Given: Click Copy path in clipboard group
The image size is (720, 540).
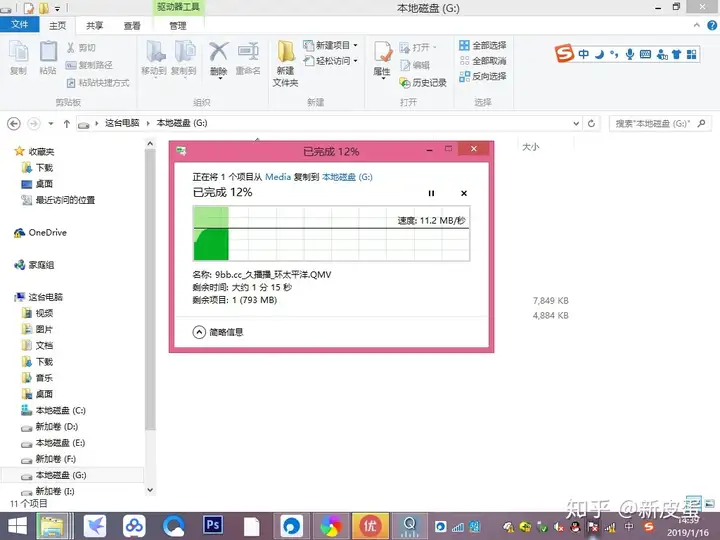Looking at the screenshot, I should 89,65.
